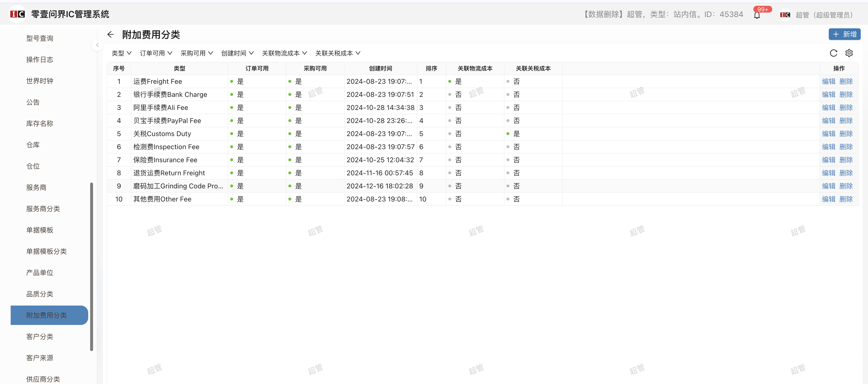This screenshot has width=868, height=384.
Task: Select 客户分类 in the sidebar
Action: pyautogui.click(x=40, y=337)
